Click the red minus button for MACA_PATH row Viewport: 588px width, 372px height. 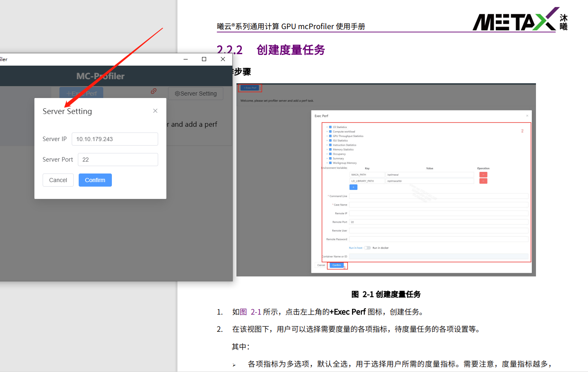coord(483,175)
